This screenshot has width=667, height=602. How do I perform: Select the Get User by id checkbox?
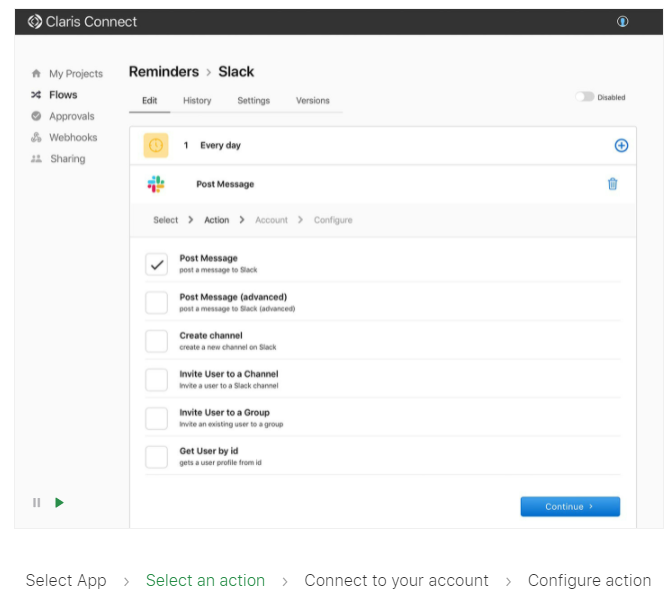coord(156,457)
